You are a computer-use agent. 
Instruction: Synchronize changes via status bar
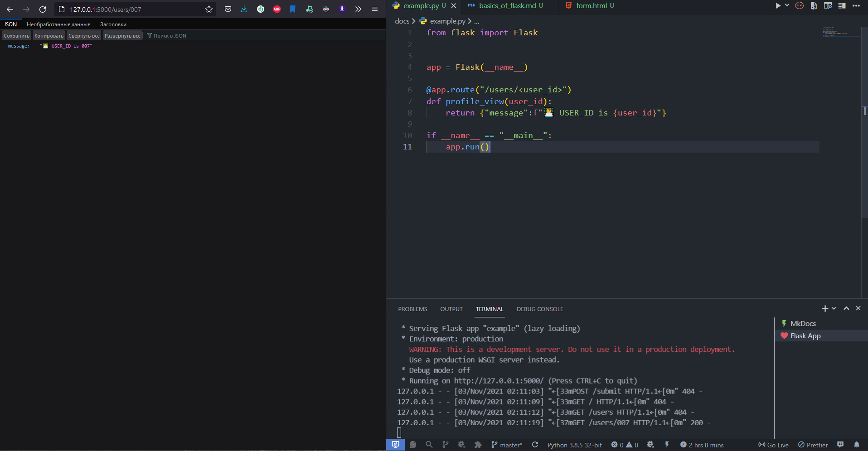click(x=535, y=445)
